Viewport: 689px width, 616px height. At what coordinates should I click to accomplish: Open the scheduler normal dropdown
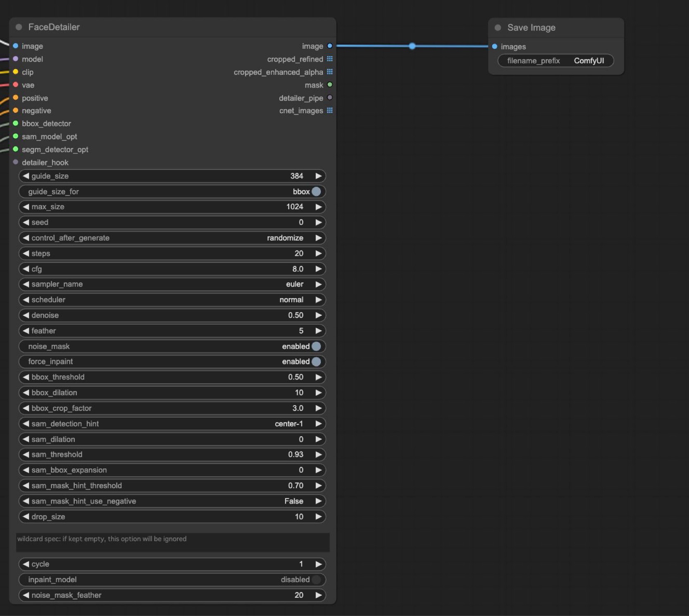(172, 300)
